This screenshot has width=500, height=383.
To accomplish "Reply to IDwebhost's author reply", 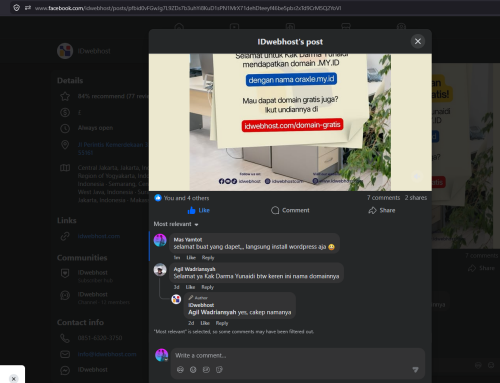I will [222, 323].
